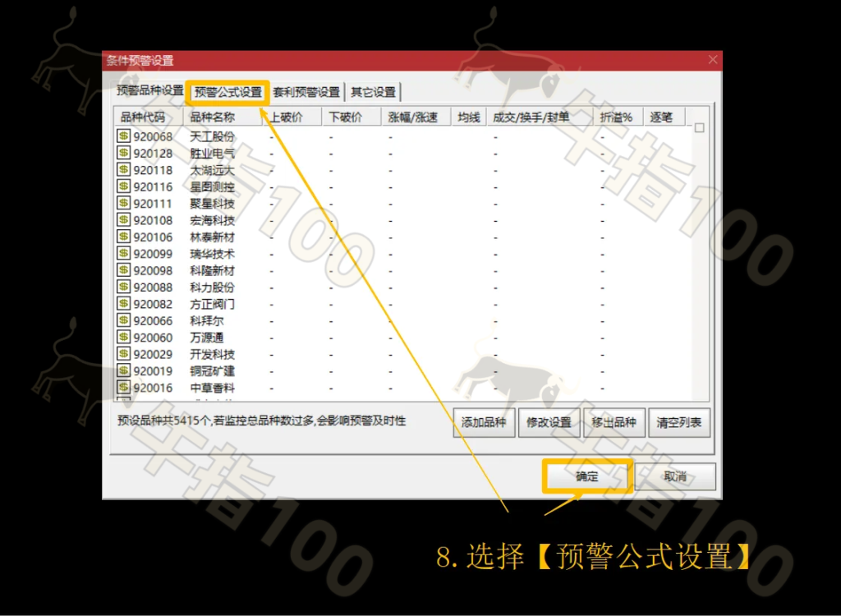This screenshot has height=616, width=841.
Task: Click the 上破价 column header
Action: tap(292, 117)
